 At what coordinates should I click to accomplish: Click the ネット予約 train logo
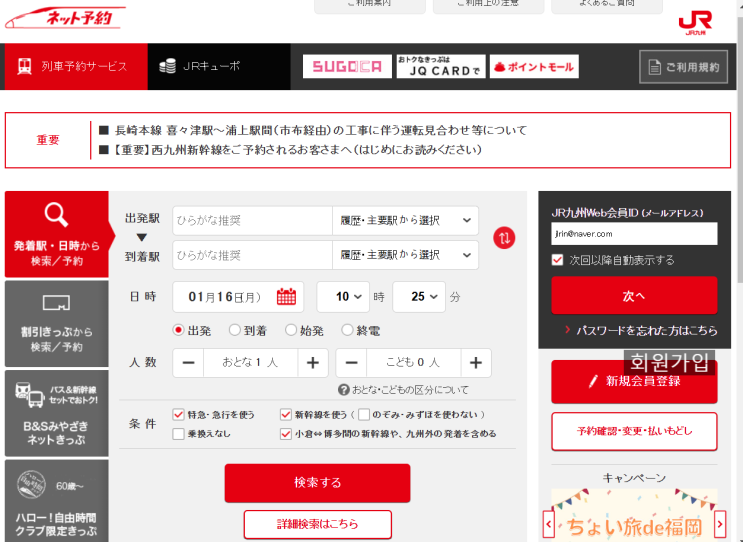65,18
